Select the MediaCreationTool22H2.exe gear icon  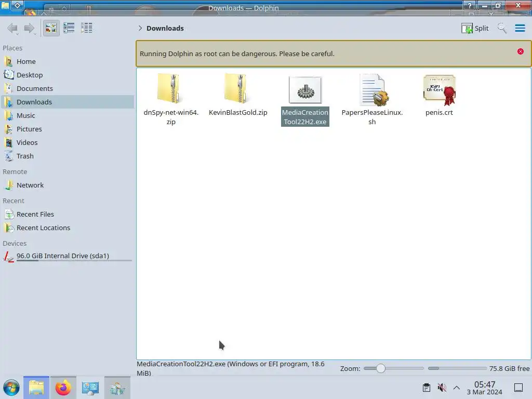point(305,90)
